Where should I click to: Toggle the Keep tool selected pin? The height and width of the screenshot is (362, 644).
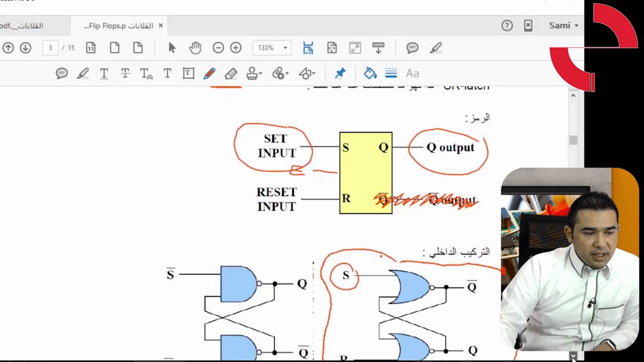(340, 73)
